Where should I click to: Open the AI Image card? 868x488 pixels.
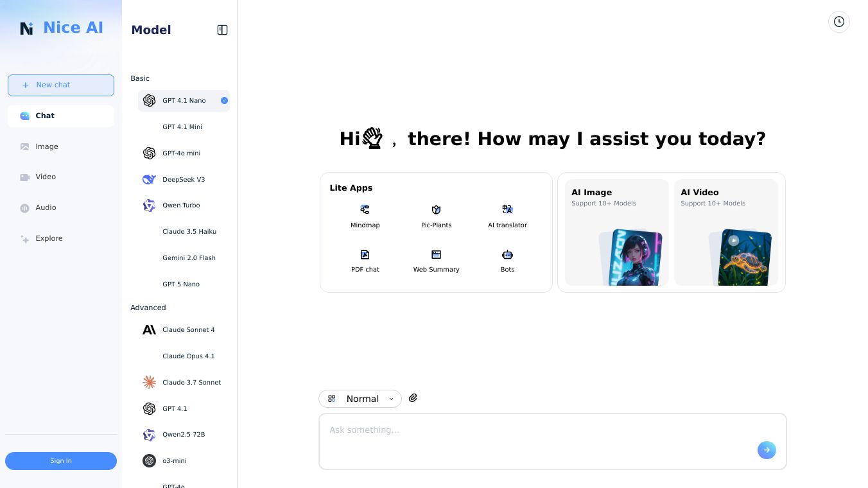tap(616, 232)
